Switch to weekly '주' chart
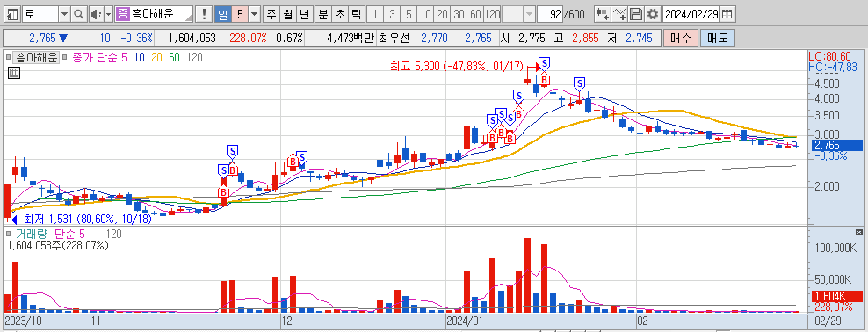 point(271,14)
